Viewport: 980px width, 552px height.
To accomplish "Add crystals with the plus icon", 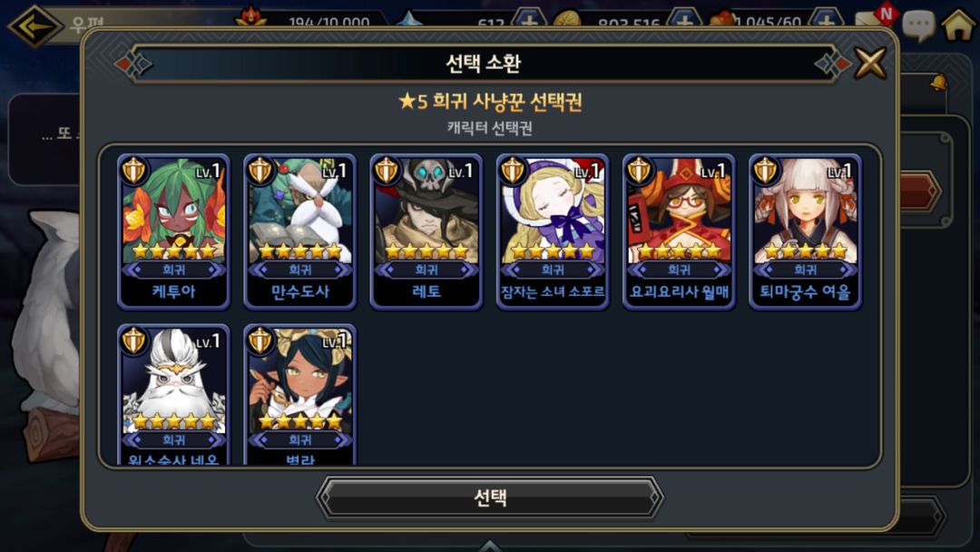I will (x=529, y=19).
